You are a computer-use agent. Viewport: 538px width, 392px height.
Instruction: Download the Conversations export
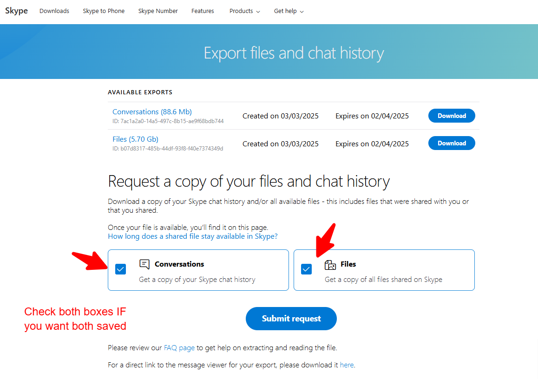(452, 116)
